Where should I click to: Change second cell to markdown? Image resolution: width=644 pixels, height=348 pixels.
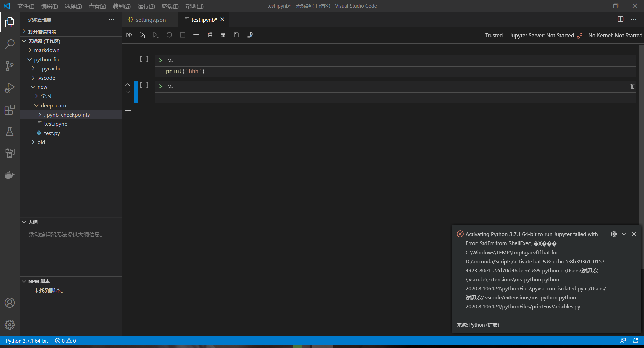click(170, 86)
